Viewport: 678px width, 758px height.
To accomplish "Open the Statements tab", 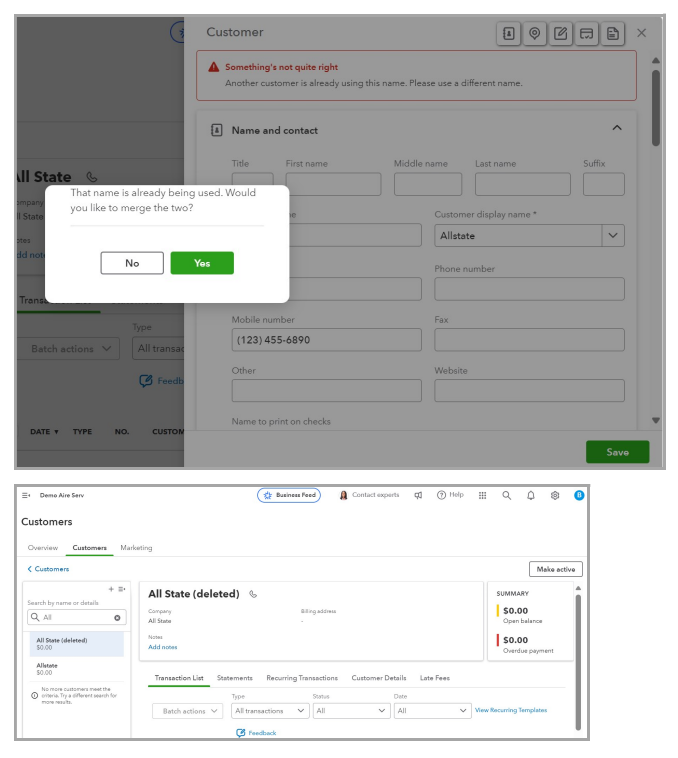I will [x=235, y=678].
